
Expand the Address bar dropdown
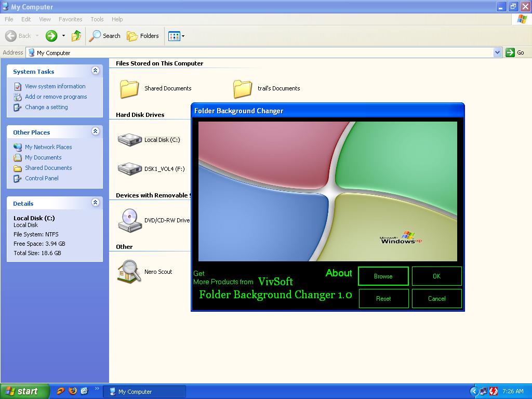(497, 52)
